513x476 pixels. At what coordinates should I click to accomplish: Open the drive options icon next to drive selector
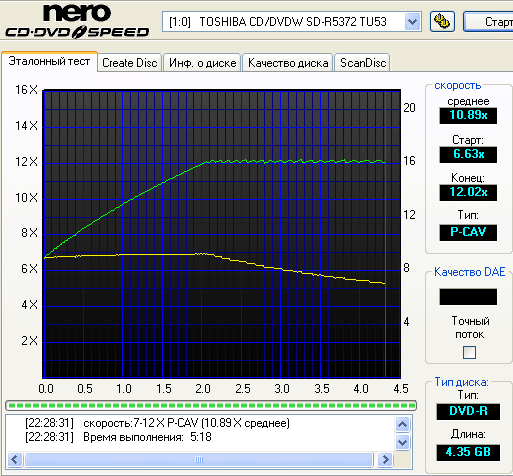pyautogui.click(x=442, y=22)
